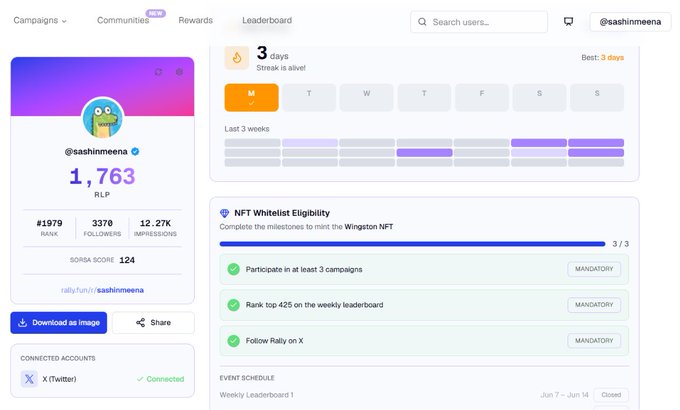This screenshot has width=680, height=410.
Task: Click the #1979 rank value
Action: tap(49, 223)
